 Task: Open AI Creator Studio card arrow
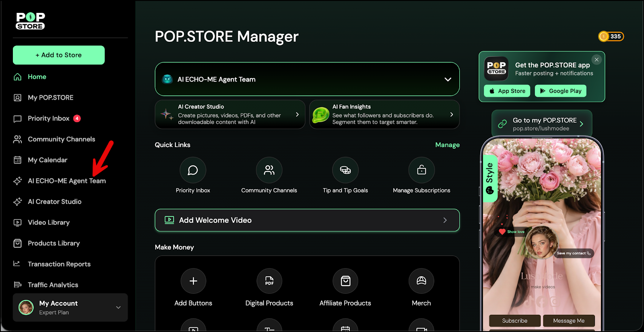click(x=297, y=115)
